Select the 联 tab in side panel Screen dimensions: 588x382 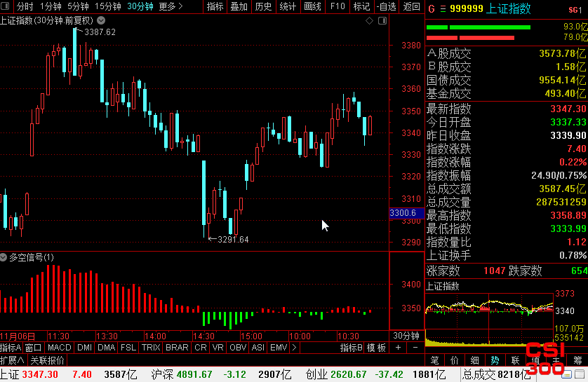(x=515, y=360)
